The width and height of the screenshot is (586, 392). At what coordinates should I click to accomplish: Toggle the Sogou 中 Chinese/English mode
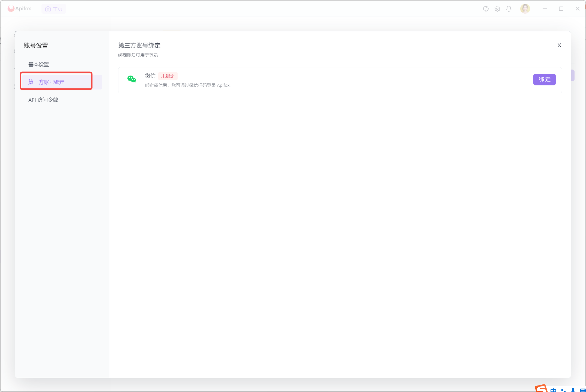tap(553, 390)
